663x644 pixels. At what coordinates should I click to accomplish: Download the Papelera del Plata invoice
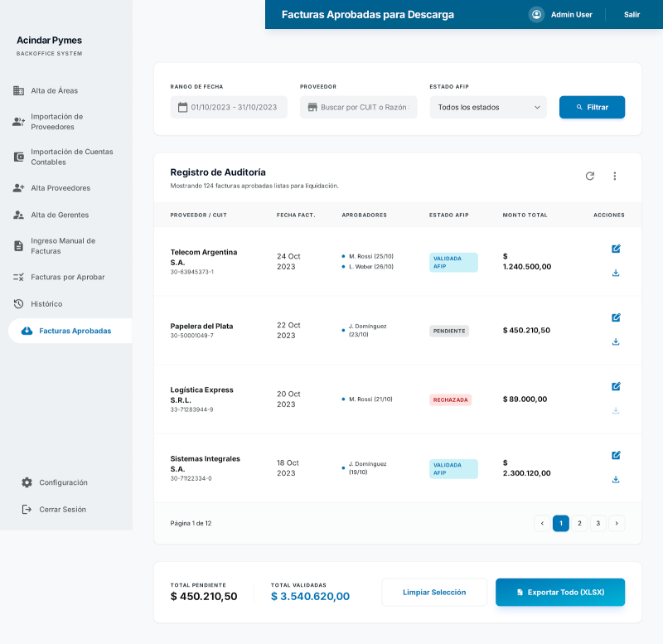(x=616, y=341)
